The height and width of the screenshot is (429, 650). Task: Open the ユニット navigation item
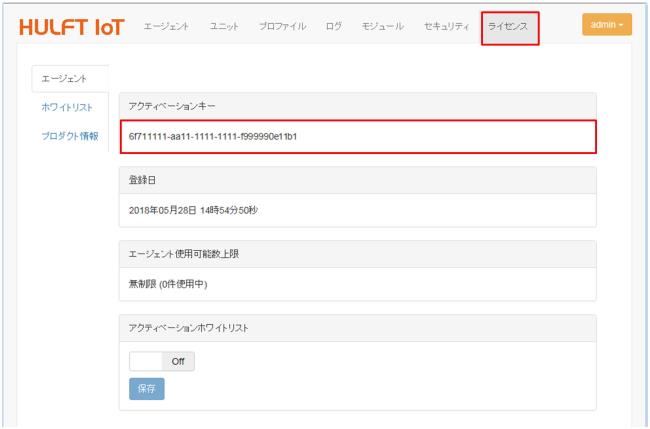(x=224, y=26)
